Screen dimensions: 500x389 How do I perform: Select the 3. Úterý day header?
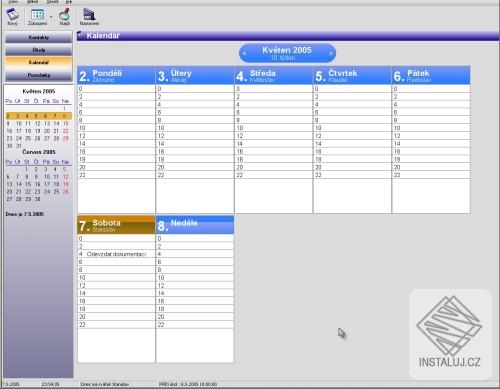195,75
